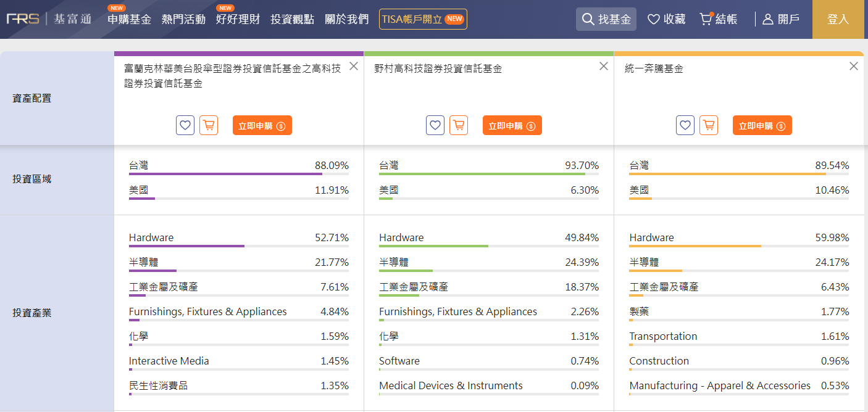Click 工業金屬及礦產 7.61% entry
868x412 pixels.
coord(239,289)
